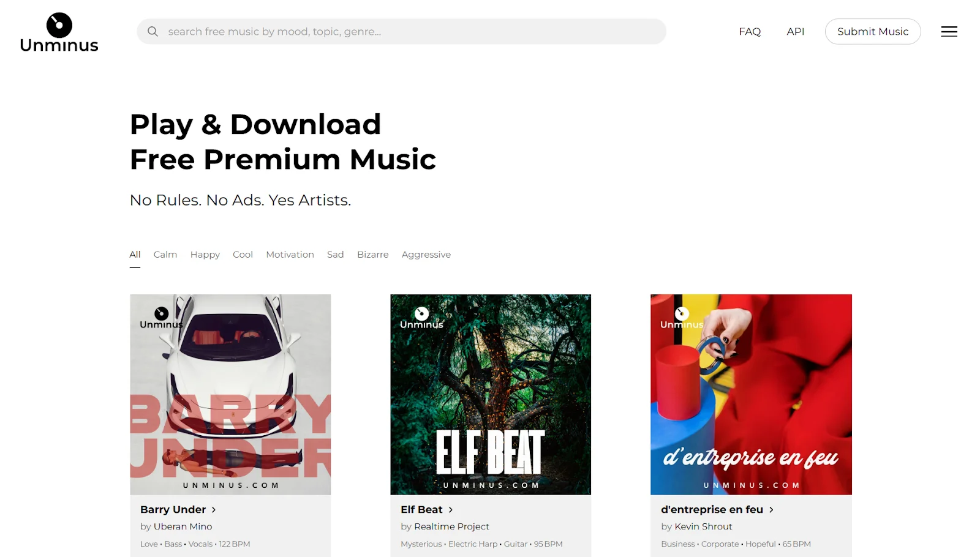Image resolution: width=980 pixels, height=557 pixels.
Task: Select the Aggressive mood filter
Action: (426, 254)
